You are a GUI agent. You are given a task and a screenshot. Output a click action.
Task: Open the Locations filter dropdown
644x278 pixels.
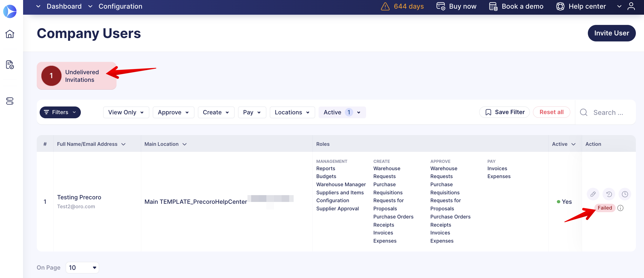[292, 112]
